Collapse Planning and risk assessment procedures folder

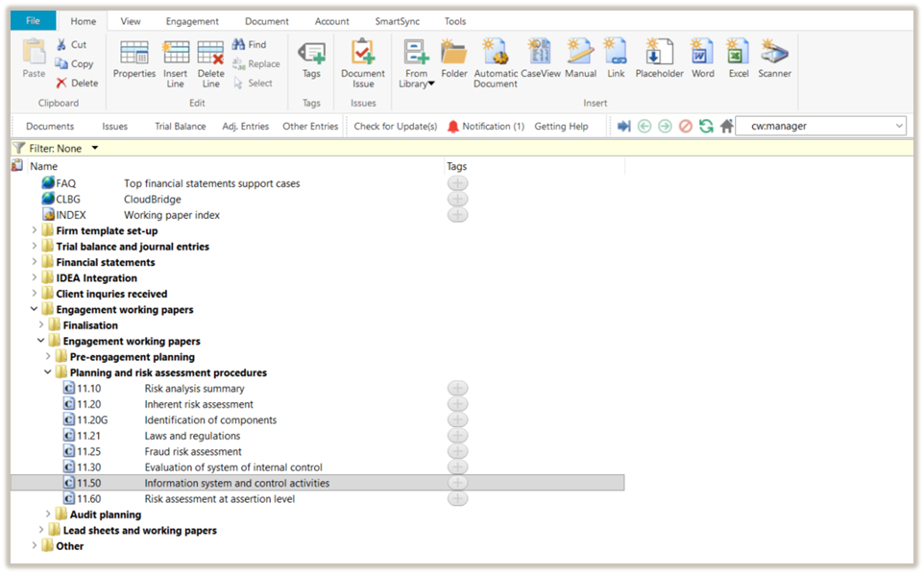pos(49,372)
